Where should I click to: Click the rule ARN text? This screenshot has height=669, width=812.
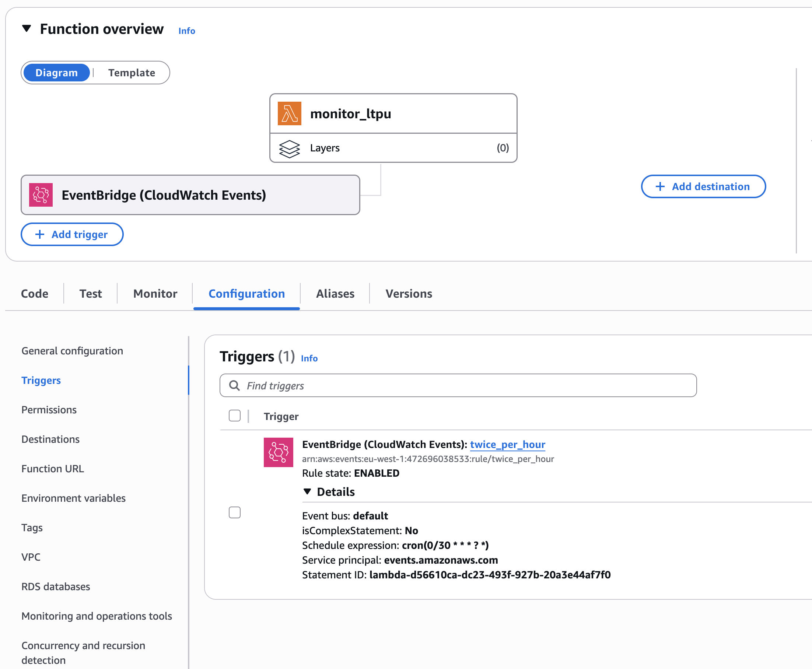click(x=428, y=459)
